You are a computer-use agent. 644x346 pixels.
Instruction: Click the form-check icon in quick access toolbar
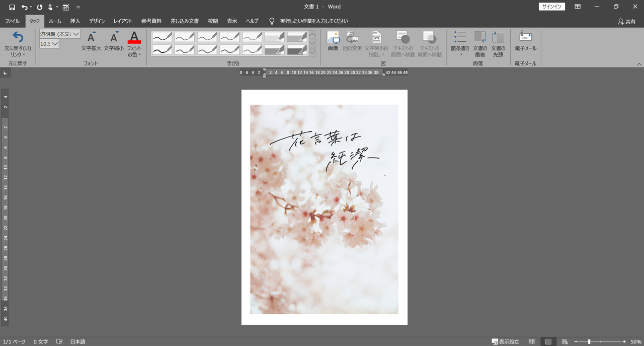point(66,7)
